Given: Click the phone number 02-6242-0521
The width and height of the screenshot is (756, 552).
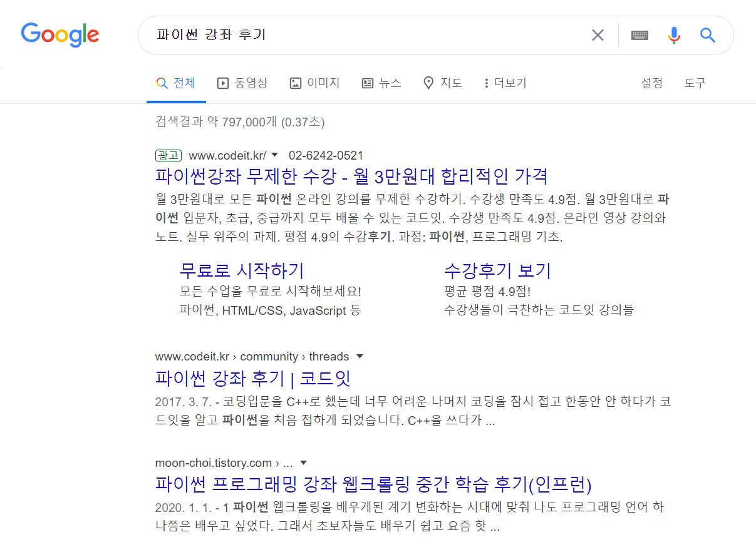Looking at the screenshot, I should click(x=326, y=155).
